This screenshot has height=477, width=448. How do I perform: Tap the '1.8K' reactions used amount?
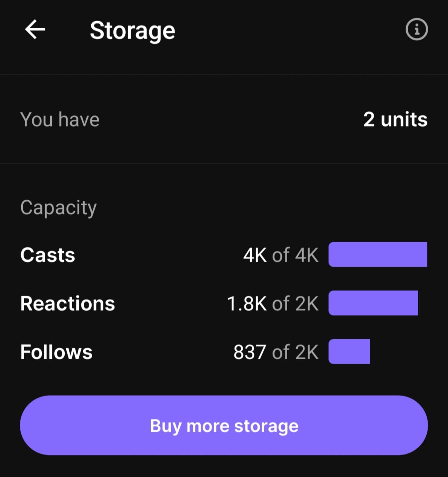(x=247, y=304)
